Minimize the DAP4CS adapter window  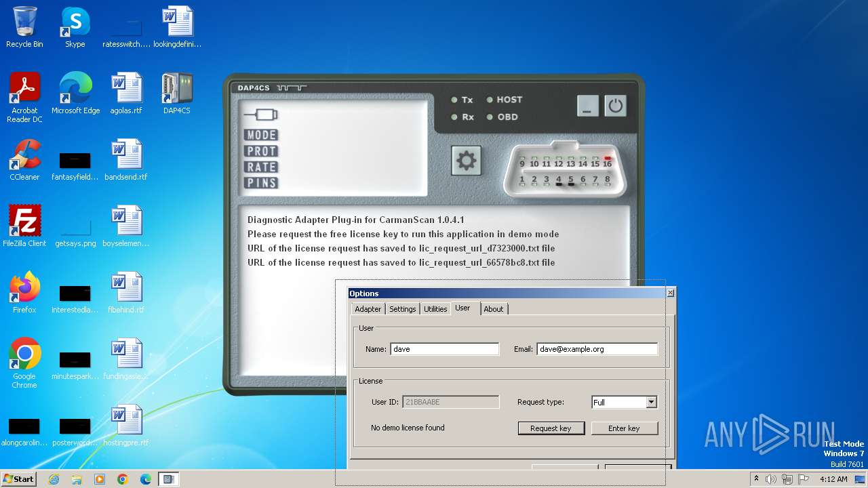click(588, 106)
